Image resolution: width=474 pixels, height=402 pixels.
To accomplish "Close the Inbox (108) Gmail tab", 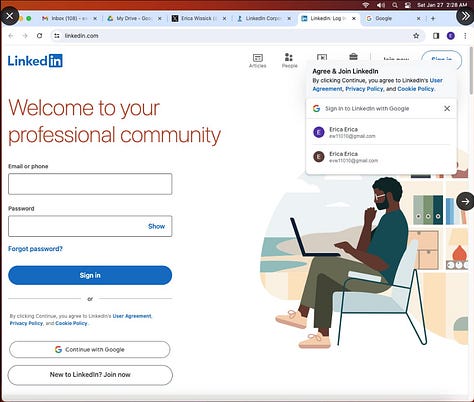I will tap(95, 19).
